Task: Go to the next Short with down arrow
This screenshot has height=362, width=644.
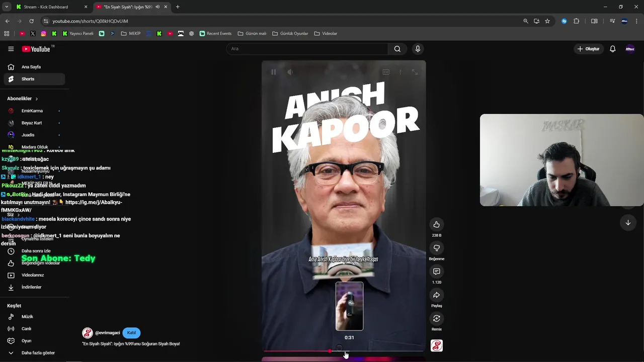Action: click(628, 223)
